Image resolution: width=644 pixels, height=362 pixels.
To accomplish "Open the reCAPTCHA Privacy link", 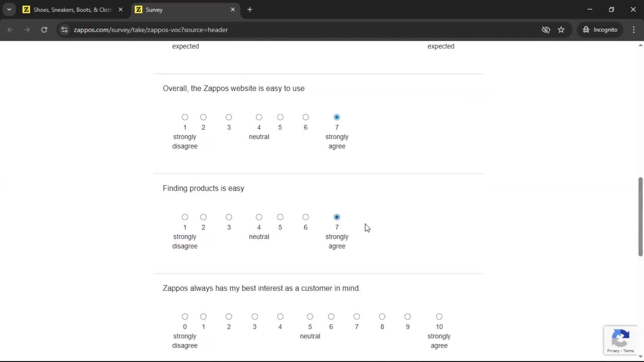I will point(613,351).
